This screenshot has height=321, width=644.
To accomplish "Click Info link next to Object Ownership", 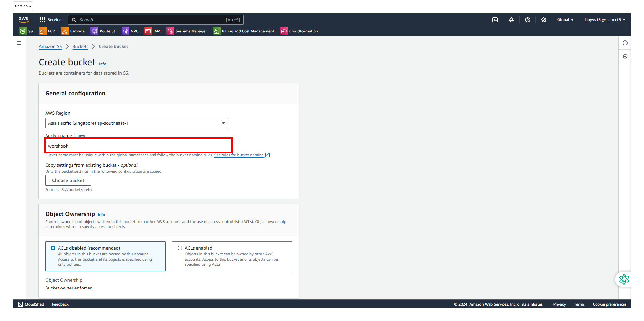I will pyautogui.click(x=101, y=215).
